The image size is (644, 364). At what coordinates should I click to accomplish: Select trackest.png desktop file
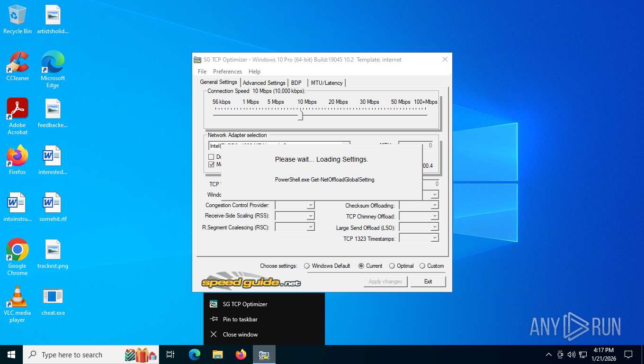(x=53, y=254)
